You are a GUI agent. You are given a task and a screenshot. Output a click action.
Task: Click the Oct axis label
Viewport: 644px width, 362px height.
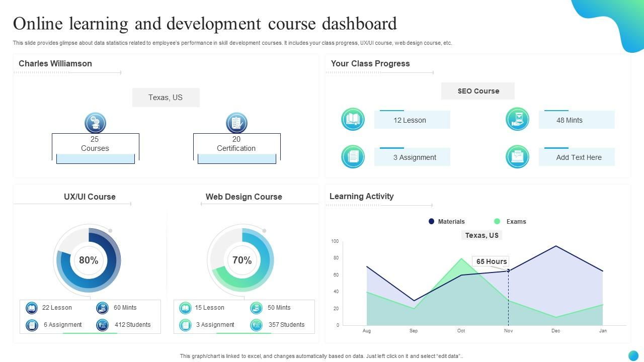tap(461, 331)
